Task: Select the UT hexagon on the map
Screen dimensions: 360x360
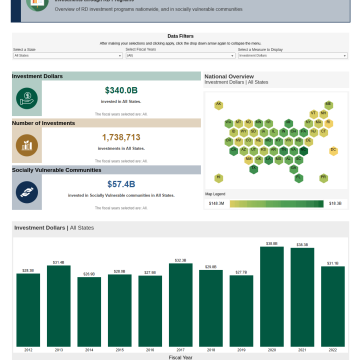Action: coord(254,151)
